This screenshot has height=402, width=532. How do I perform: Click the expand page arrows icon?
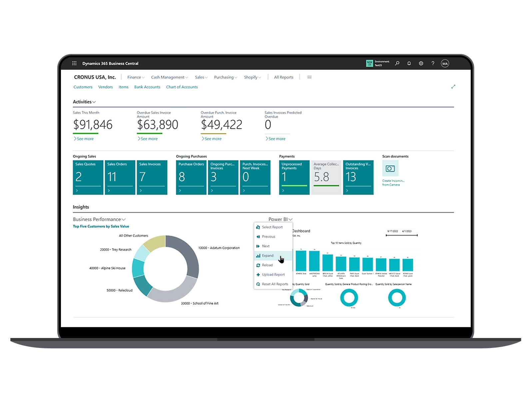pyautogui.click(x=453, y=87)
